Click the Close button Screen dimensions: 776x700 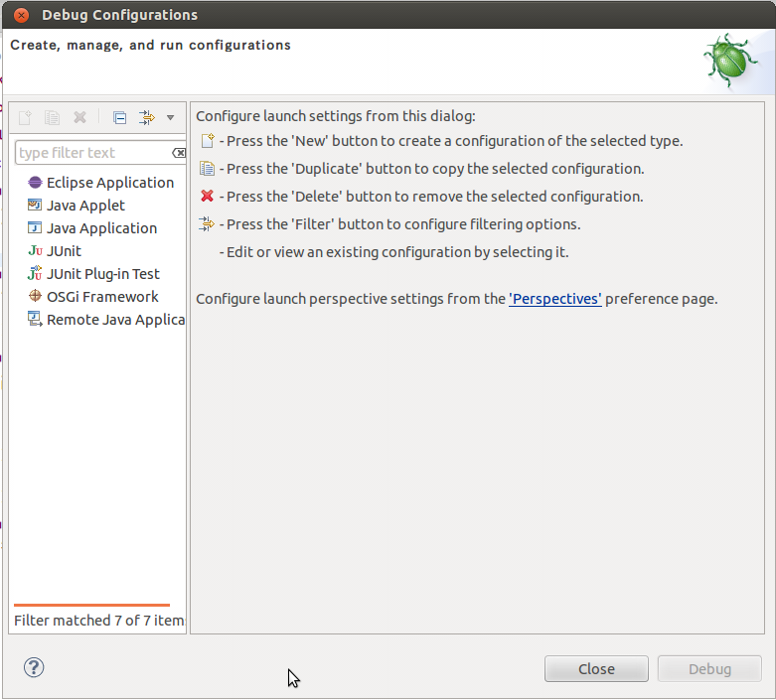(596, 669)
